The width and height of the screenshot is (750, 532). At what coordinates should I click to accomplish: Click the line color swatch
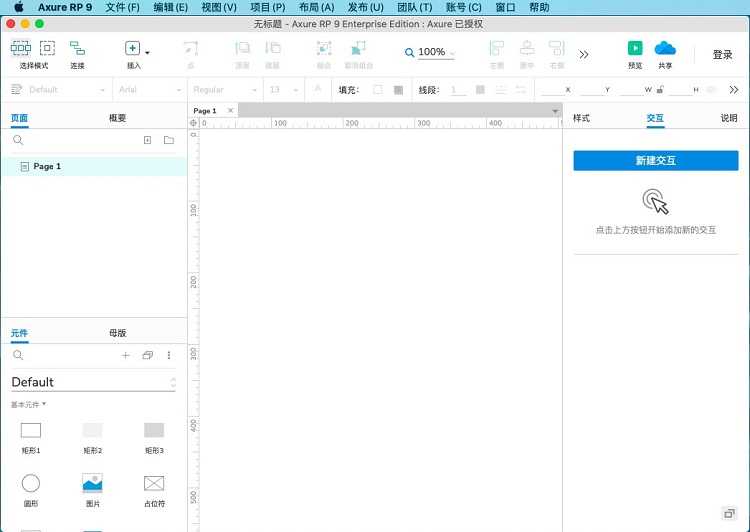(480, 89)
